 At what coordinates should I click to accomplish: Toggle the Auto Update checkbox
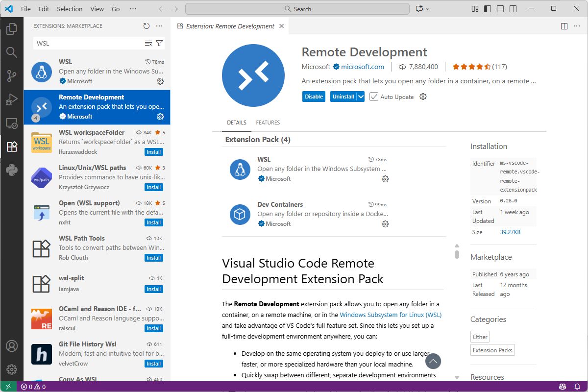pyautogui.click(x=374, y=97)
